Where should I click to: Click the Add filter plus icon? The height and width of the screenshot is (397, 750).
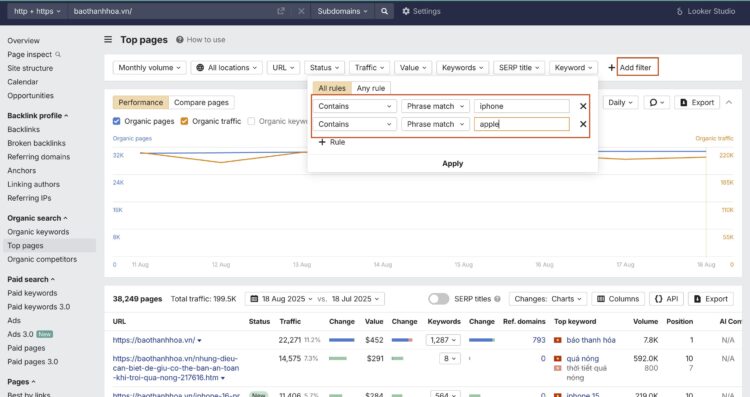point(611,67)
